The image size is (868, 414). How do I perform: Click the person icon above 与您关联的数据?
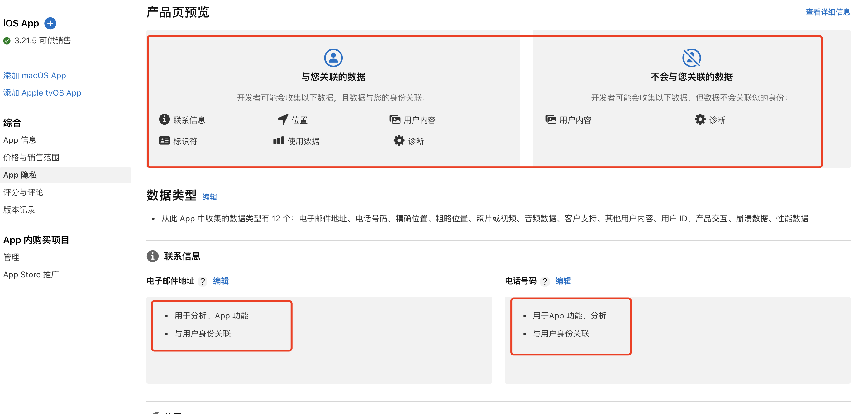333,58
